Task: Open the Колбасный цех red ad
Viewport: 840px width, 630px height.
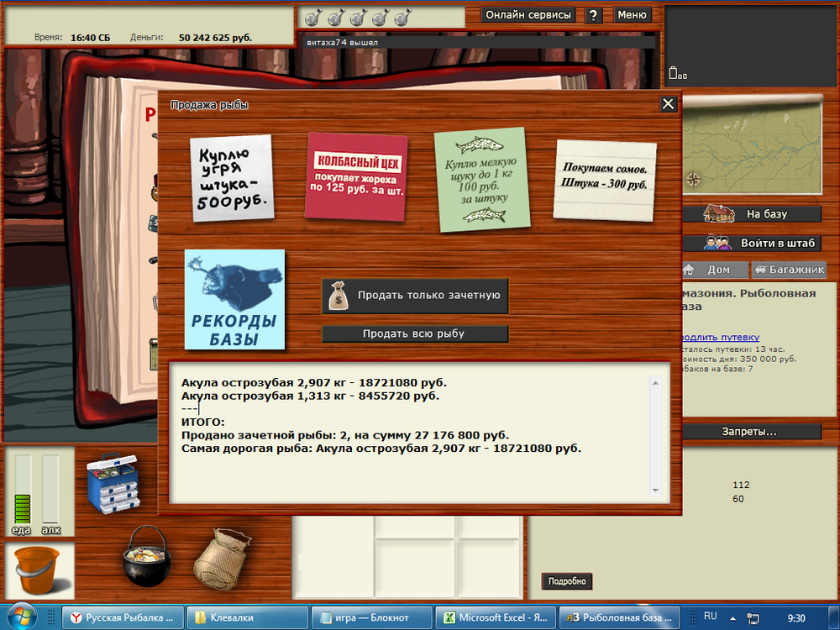Action: [x=356, y=176]
